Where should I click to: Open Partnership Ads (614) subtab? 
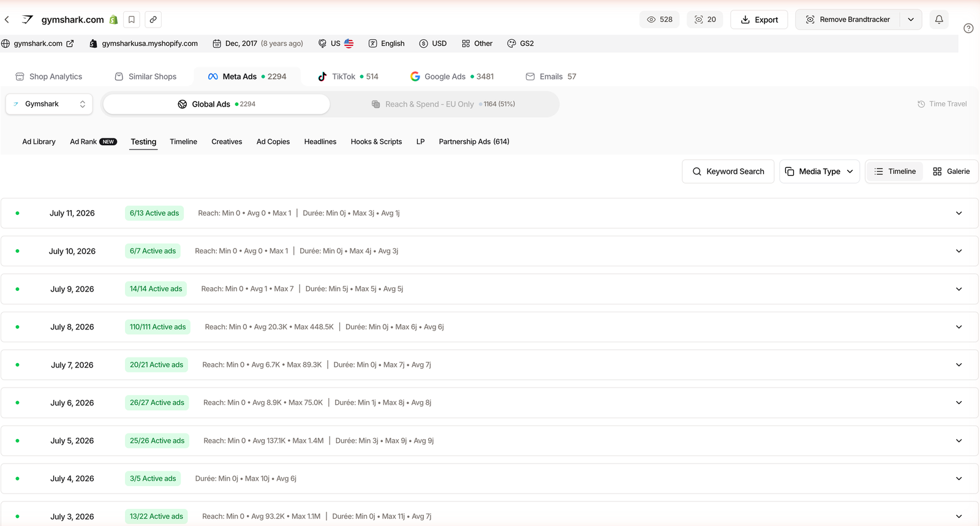click(x=474, y=141)
